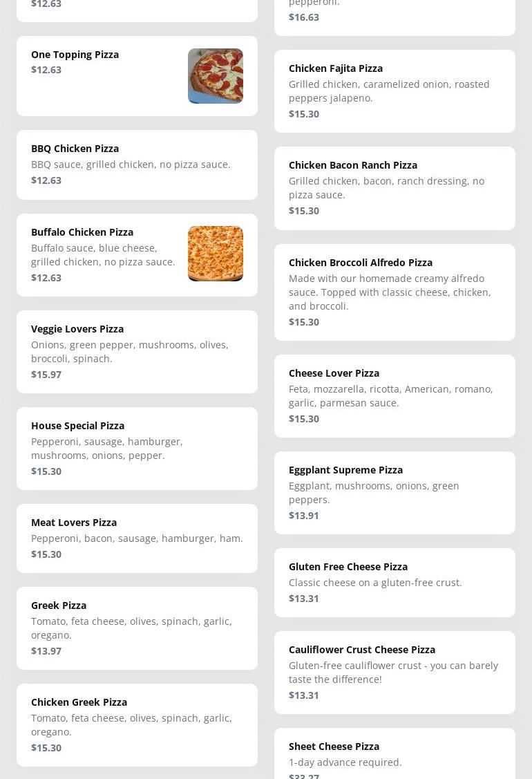Screen dimensions: 532x779
Task: Click the $13.97 Greek Pizza price
Action: [x=46, y=651]
